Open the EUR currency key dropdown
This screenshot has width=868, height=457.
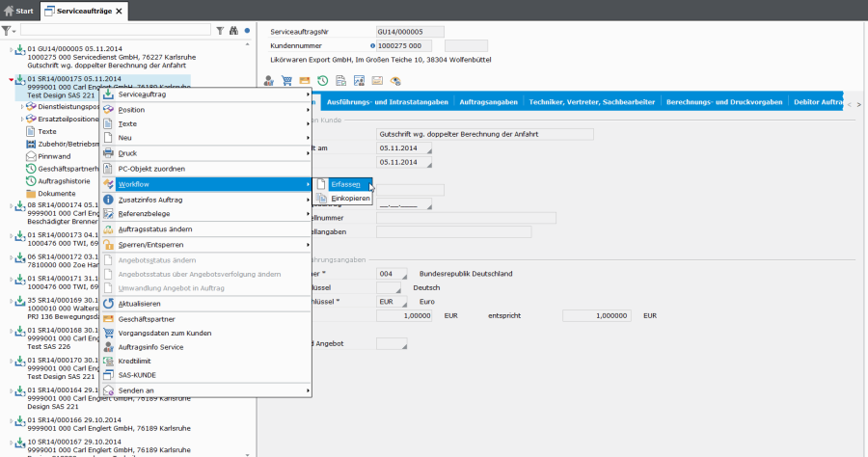(404, 302)
